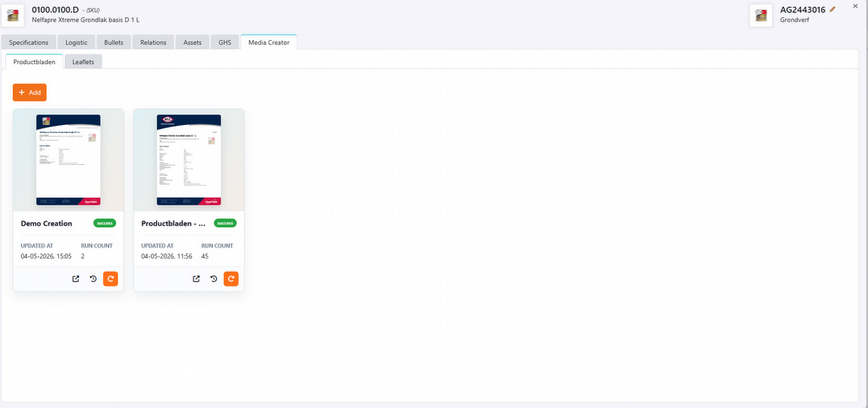Select the Relations tab
868x408 pixels.
154,43
